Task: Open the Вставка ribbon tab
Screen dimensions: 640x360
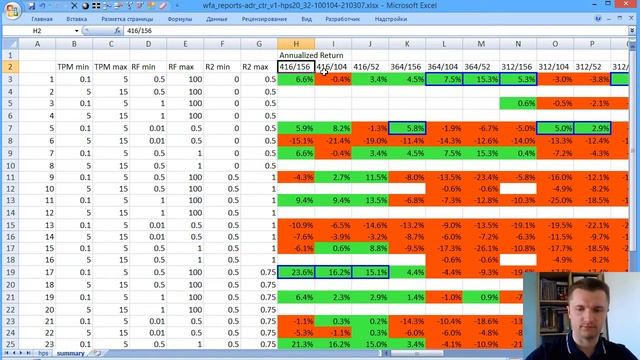Action: pos(76,19)
